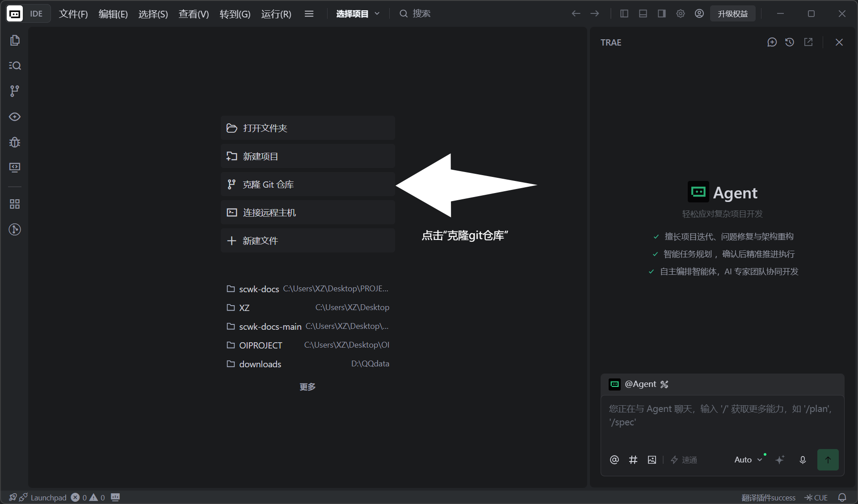The height and width of the screenshot is (504, 858).
Task: Open the source control branch icon
Action: 15,91
